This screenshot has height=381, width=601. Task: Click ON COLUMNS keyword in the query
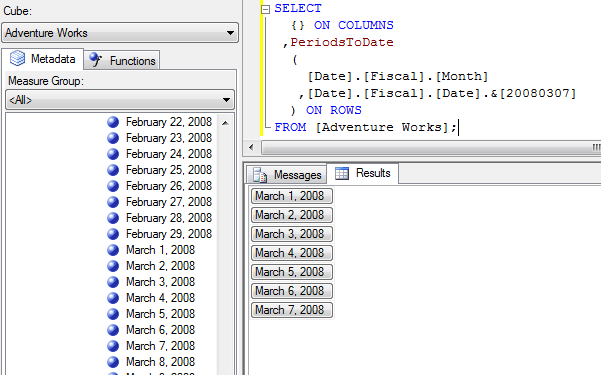point(353,25)
